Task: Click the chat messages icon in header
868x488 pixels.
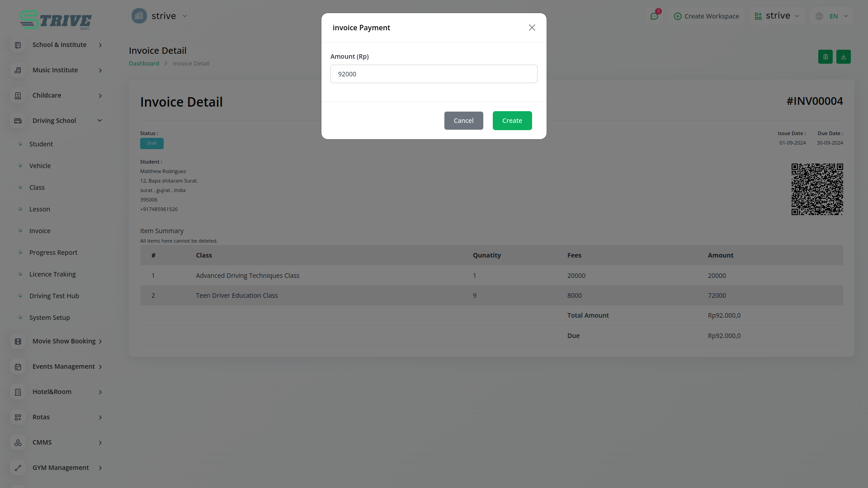Action: (x=654, y=16)
